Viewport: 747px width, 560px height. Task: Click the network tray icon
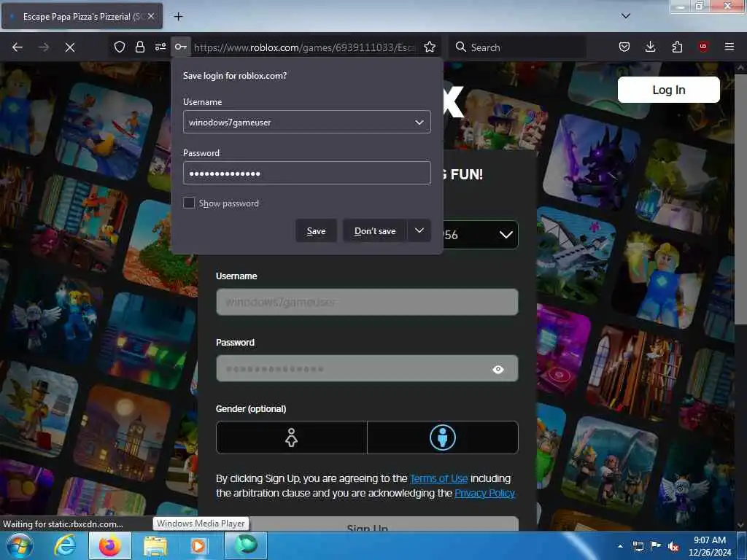[638, 546]
